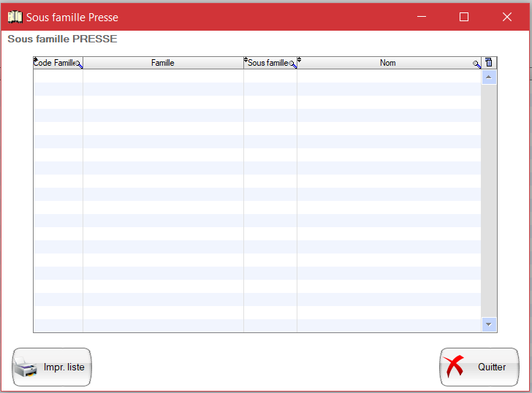
Task: Click the Code Famille column search magnifier
Action: (79, 64)
